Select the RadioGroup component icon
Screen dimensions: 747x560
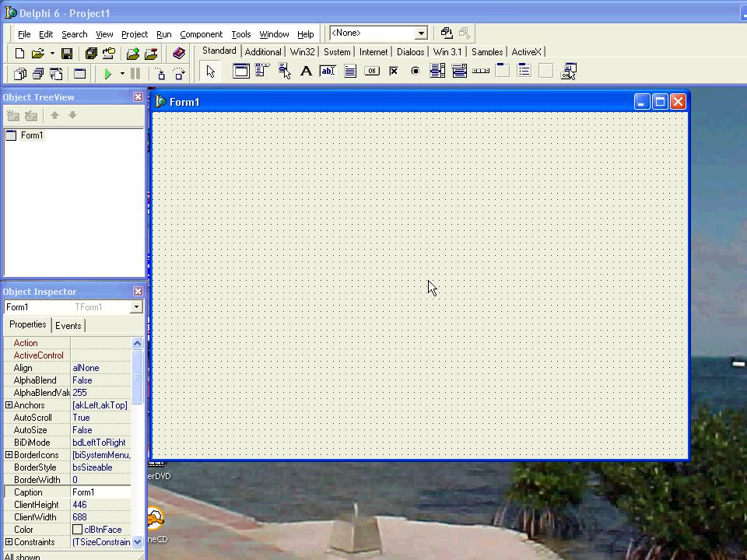pyautogui.click(x=524, y=72)
